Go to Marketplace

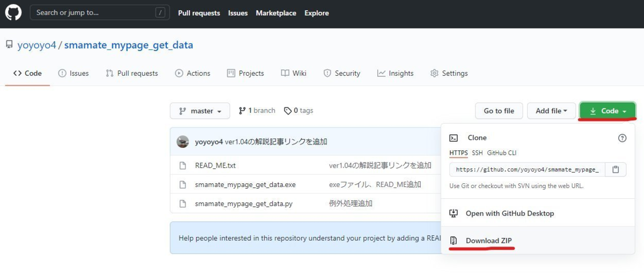[276, 13]
